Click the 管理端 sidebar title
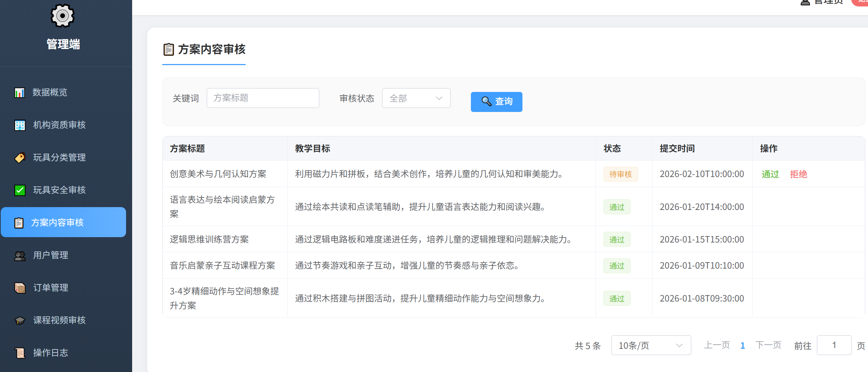868x372 pixels. coord(63,44)
